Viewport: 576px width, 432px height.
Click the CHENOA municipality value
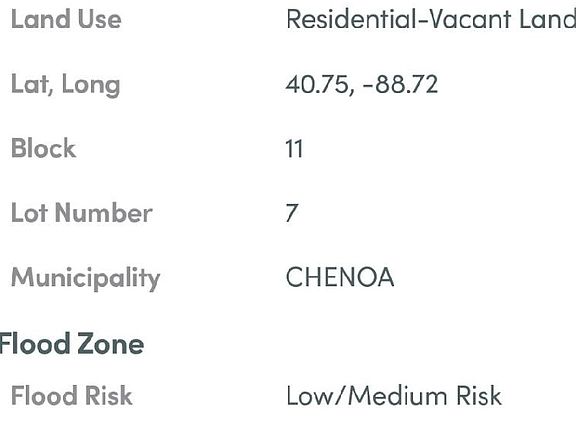tap(340, 277)
